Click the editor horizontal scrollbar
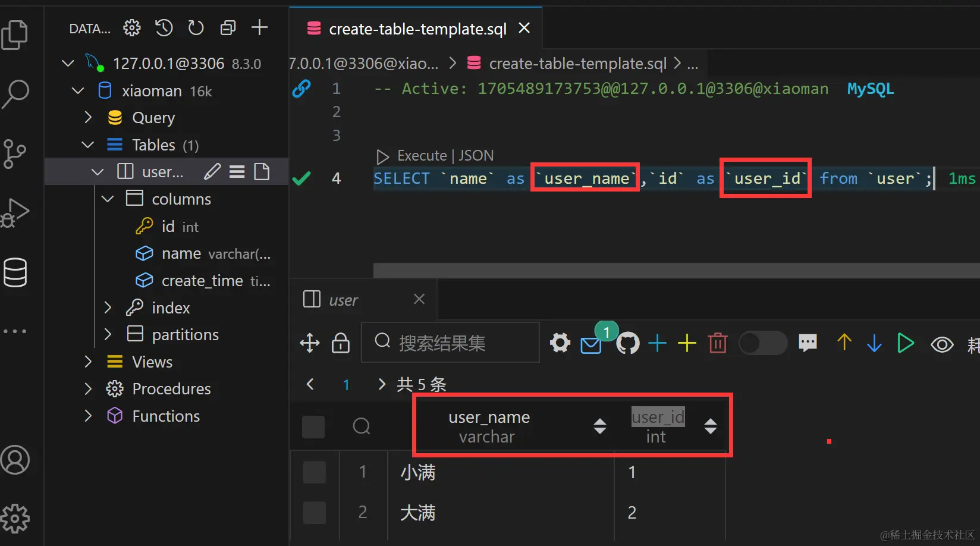Viewport: 980px width, 546px height. point(677,271)
